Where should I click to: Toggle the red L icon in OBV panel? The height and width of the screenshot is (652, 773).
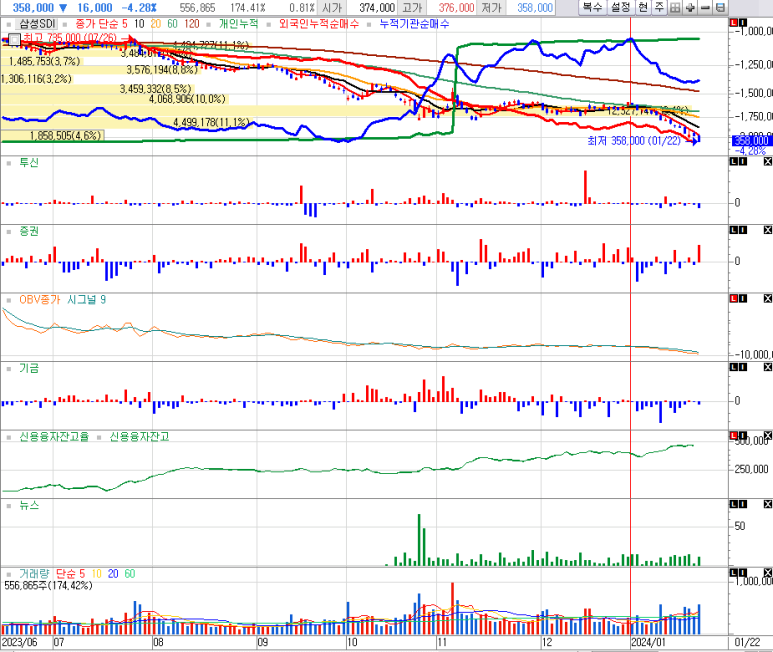[734, 299]
